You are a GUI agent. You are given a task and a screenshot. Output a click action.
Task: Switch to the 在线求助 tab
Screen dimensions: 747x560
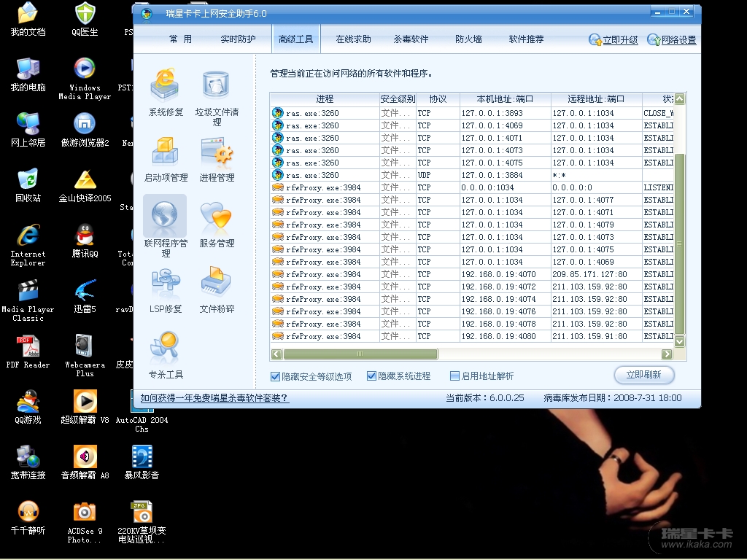click(353, 39)
